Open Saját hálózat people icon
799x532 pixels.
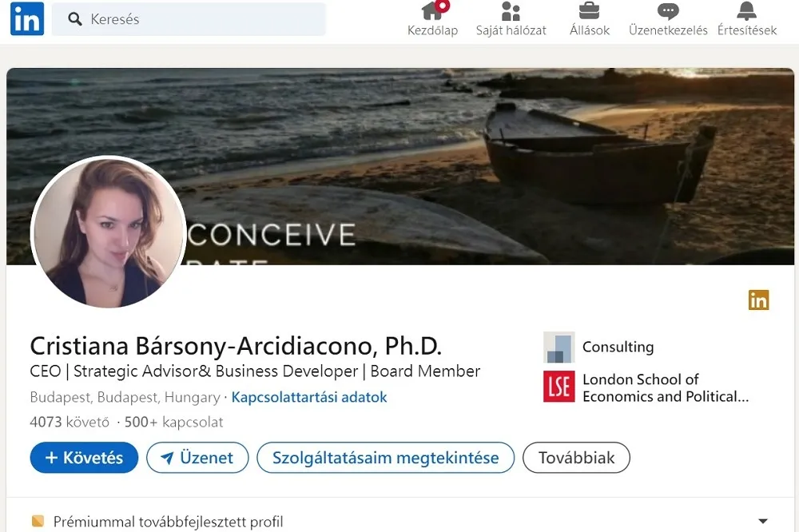point(511,10)
